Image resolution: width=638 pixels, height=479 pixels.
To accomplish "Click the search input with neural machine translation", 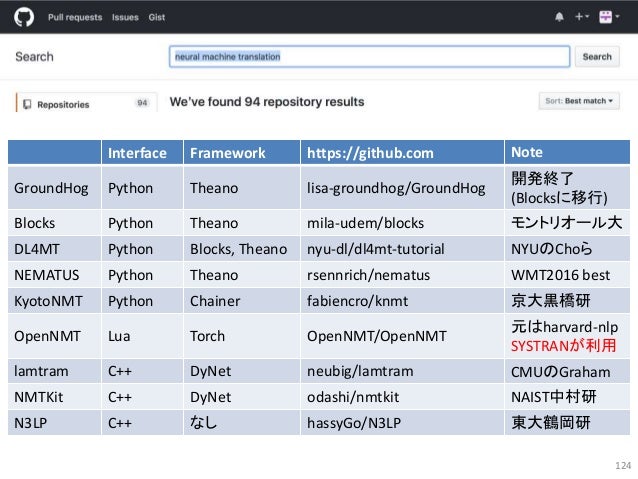I will (369, 57).
